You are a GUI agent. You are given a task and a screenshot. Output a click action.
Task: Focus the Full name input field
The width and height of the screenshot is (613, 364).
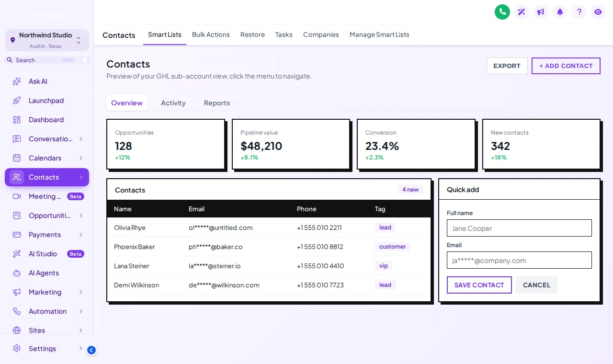point(519,228)
